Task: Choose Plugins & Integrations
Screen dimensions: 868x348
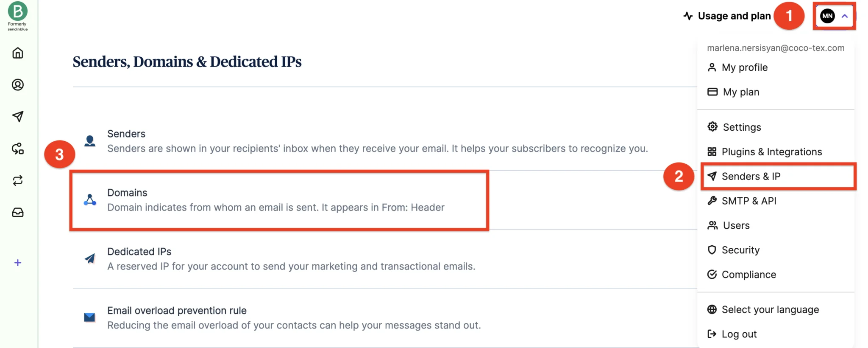Action: coord(765,152)
